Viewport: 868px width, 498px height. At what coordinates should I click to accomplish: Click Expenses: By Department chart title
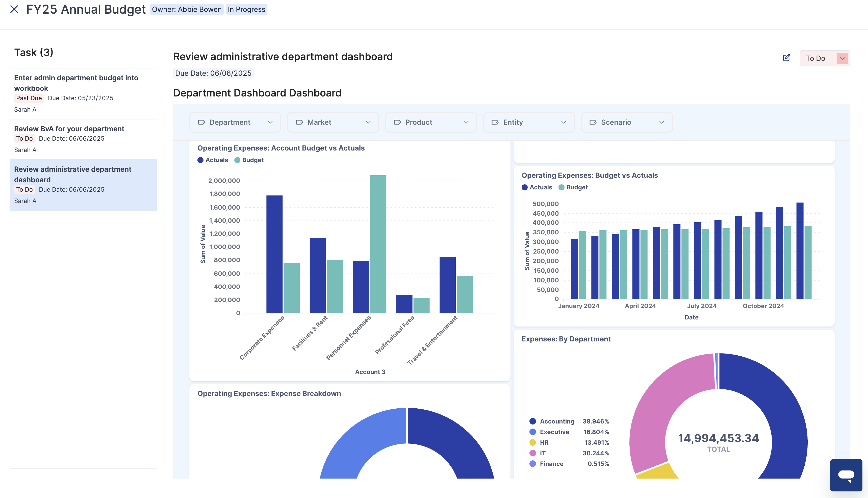pos(566,339)
